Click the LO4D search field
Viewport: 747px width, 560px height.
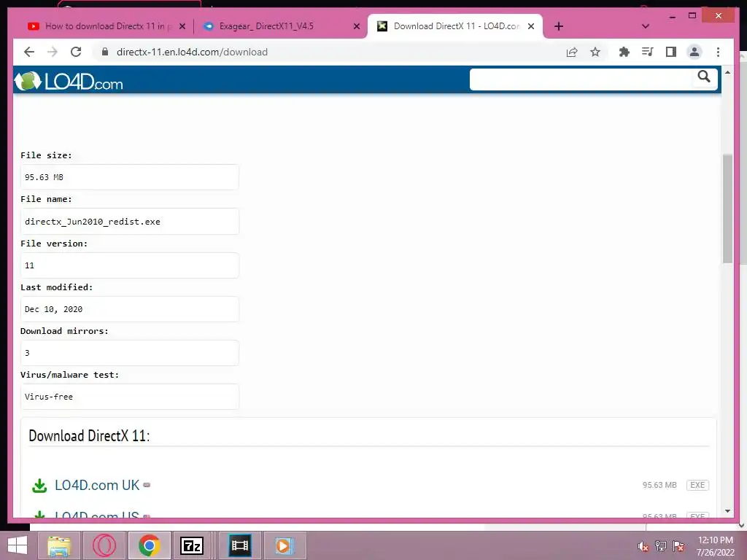[580, 79]
